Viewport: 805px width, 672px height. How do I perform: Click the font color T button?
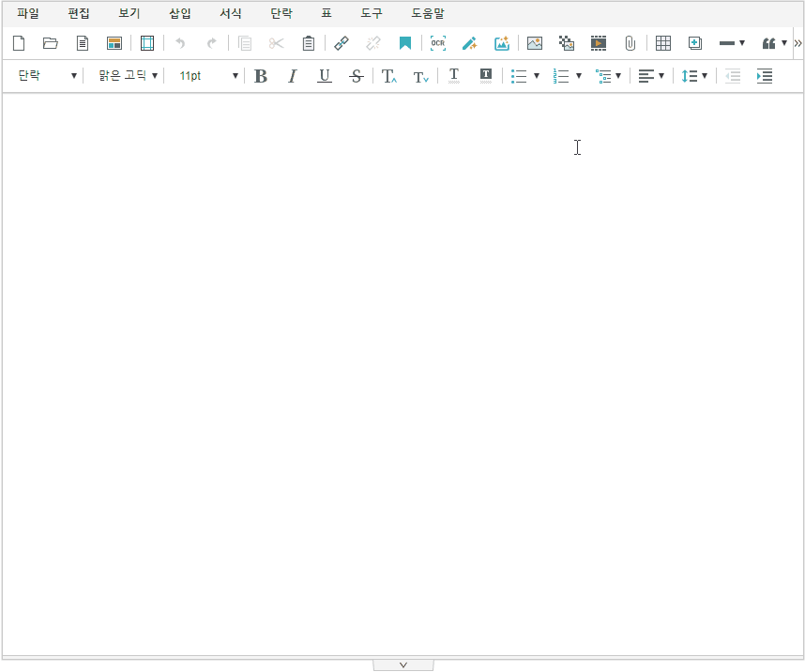click(x=454, y=76)
